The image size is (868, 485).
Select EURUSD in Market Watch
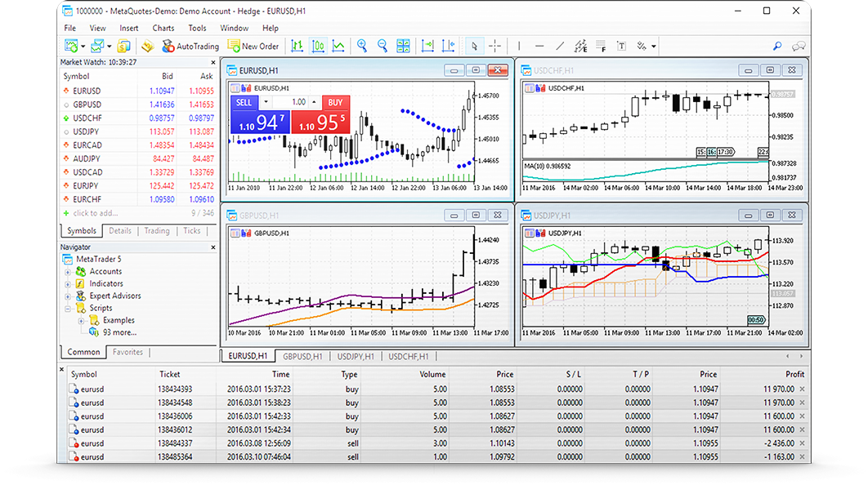tap(138, 91)
